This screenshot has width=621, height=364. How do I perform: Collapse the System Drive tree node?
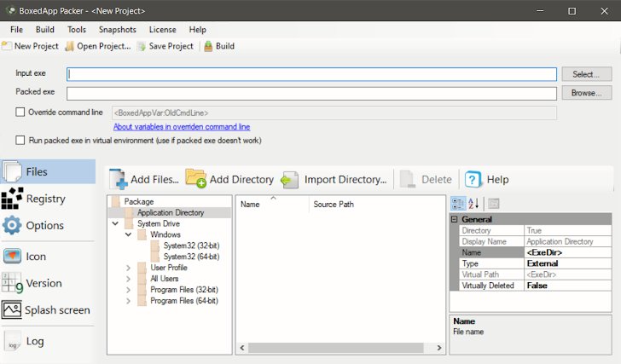coord(115,223)
